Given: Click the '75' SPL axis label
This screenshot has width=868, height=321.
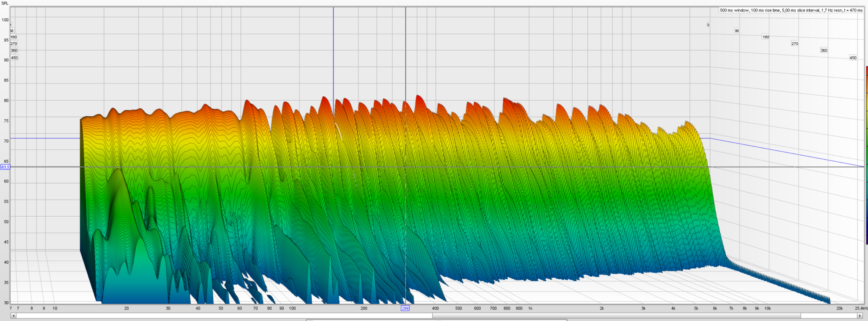Looking at the screenshot, I should pos(6,121).
